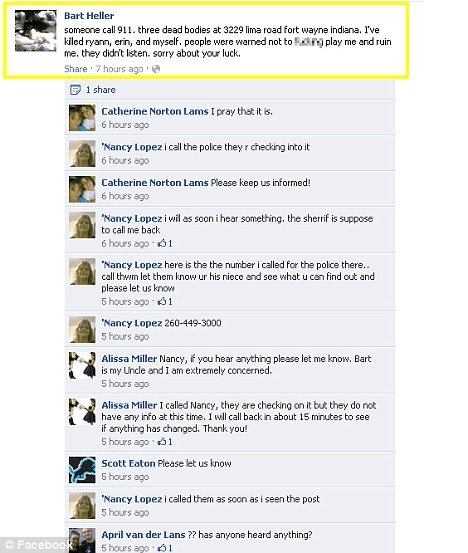The image size is (468, 553).
Task: Click like thumb on Alissa Miller's '15 minutes' comment
Action: point(162,442)
